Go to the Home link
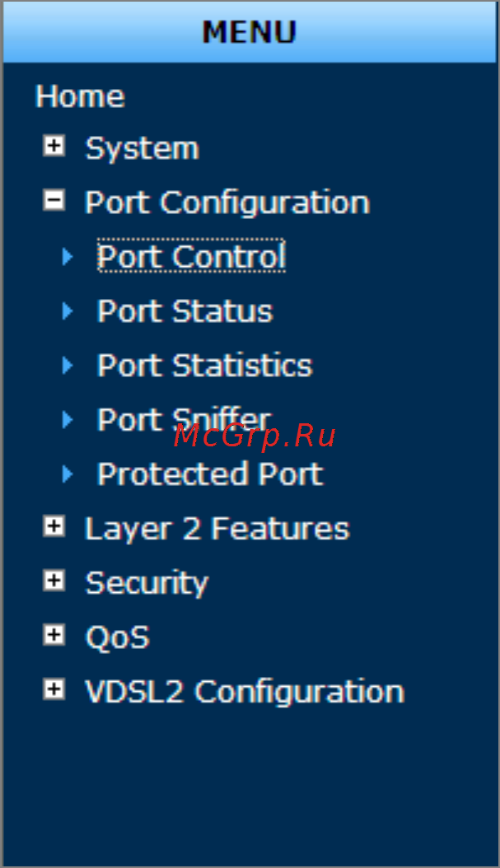500x868 pixels. (80, 96)
